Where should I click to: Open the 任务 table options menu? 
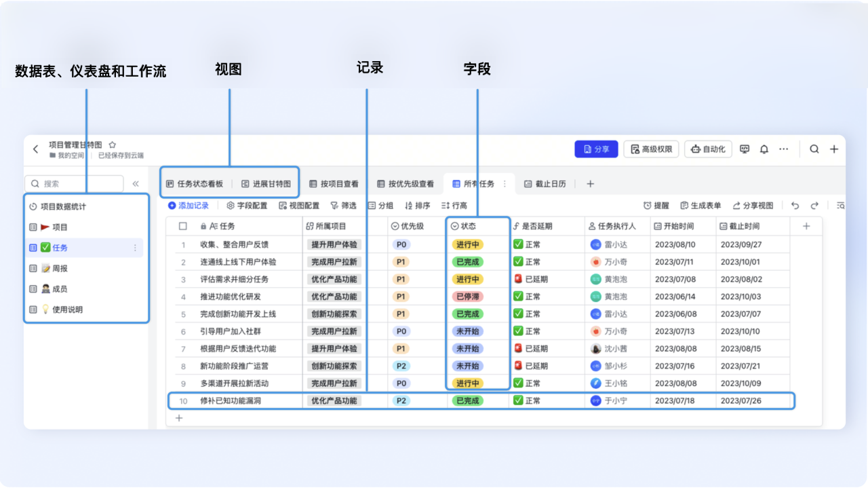point(135,248)
